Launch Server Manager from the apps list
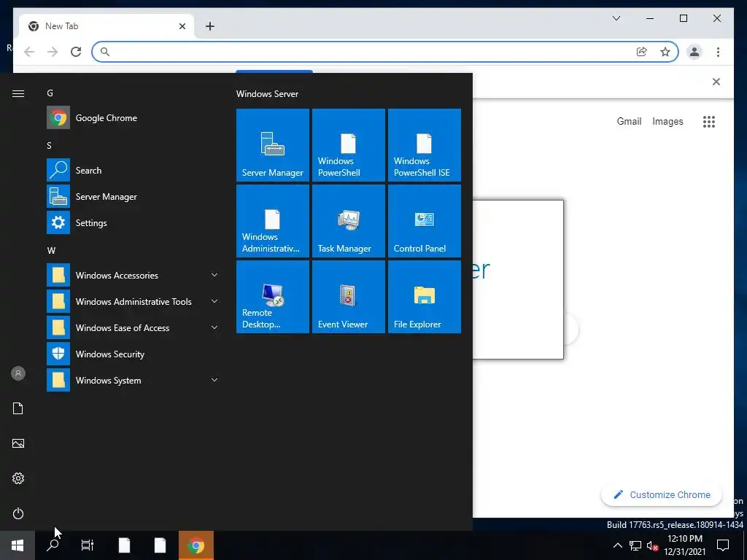 133,196
